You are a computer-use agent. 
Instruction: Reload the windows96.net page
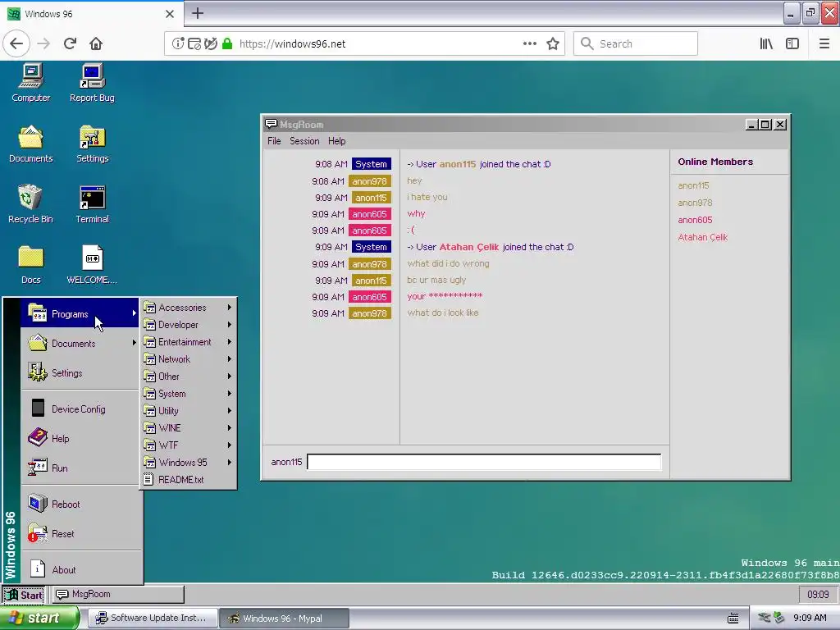coord(71,43)
